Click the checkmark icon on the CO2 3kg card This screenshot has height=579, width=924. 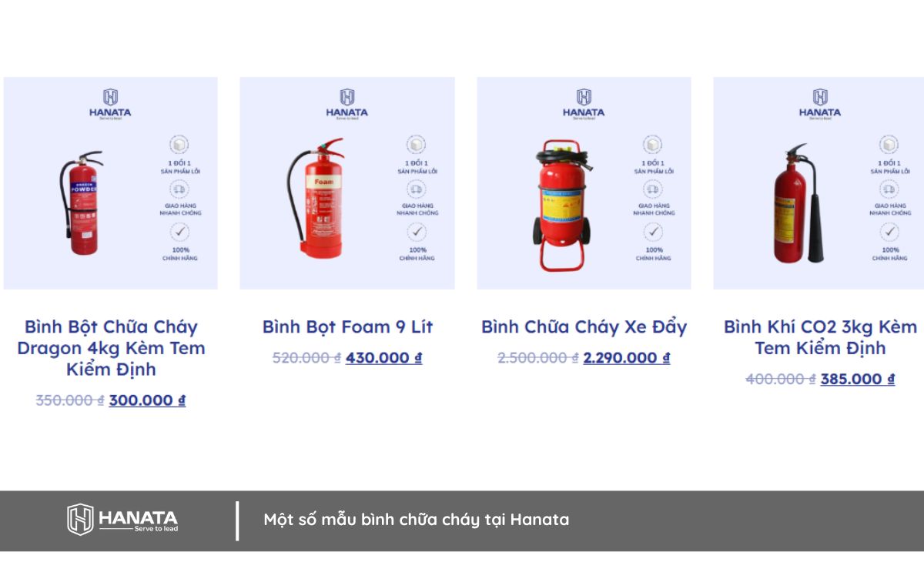tap(889, 232)
